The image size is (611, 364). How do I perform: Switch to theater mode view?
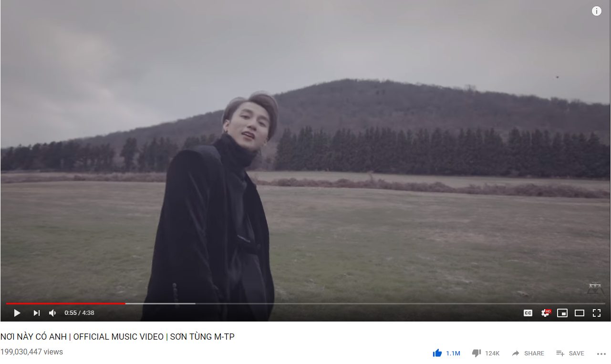click(x=580, y=313)
